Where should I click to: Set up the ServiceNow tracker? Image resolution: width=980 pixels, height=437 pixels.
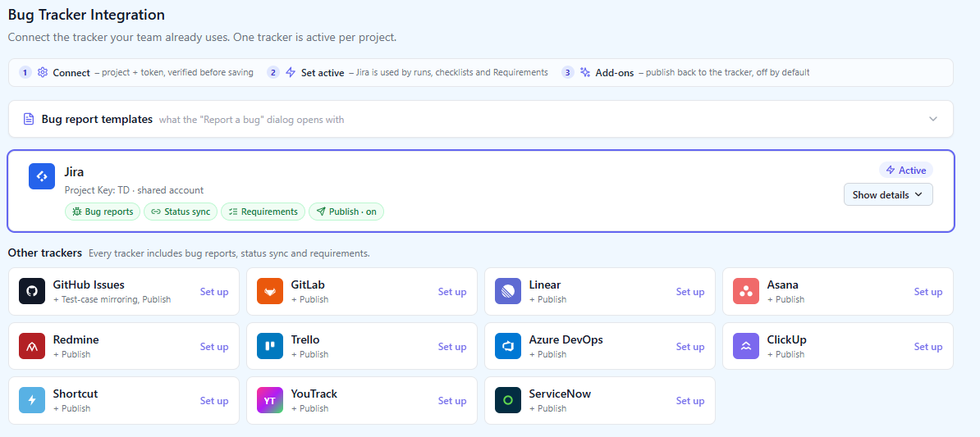(x=690, y=401)
